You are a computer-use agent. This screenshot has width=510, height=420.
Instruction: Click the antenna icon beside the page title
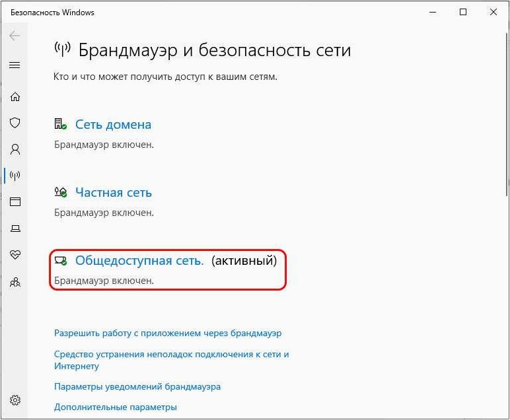[62, 49]
